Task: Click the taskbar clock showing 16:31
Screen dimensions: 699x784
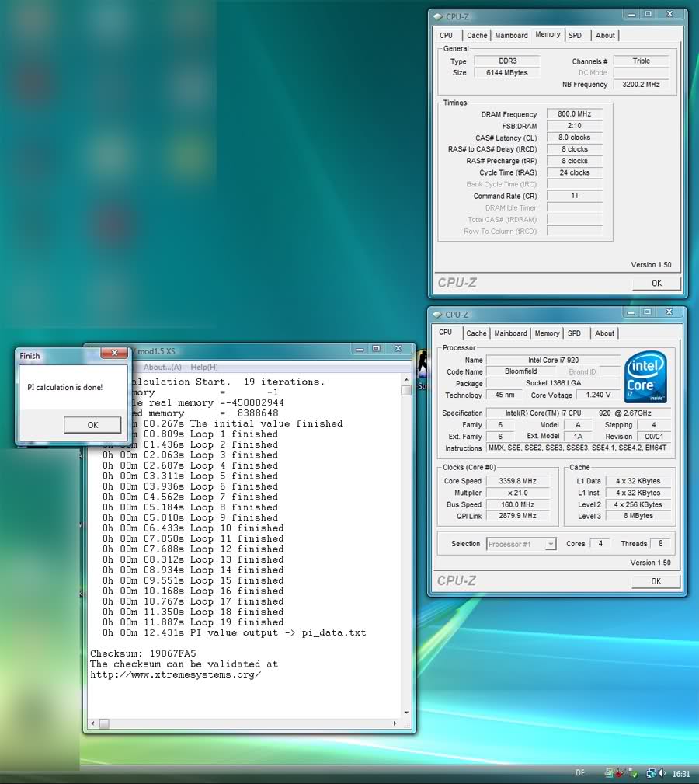Action: (681, 773)
